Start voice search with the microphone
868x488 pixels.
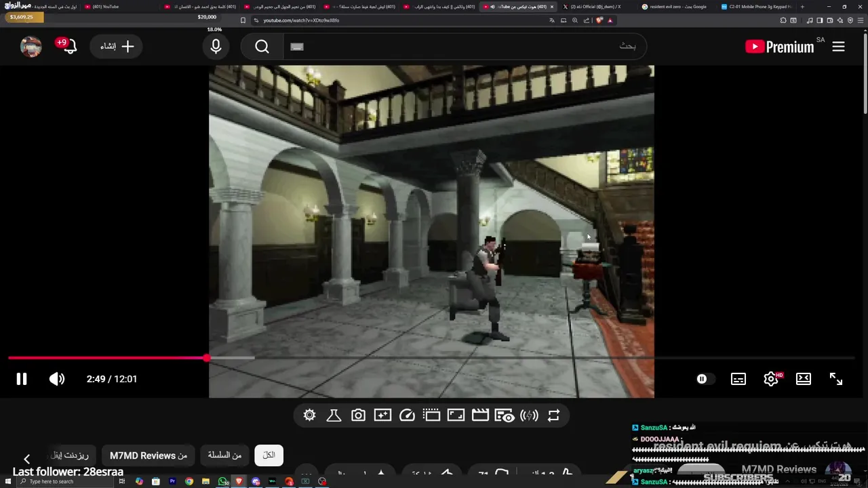(216, 47)
